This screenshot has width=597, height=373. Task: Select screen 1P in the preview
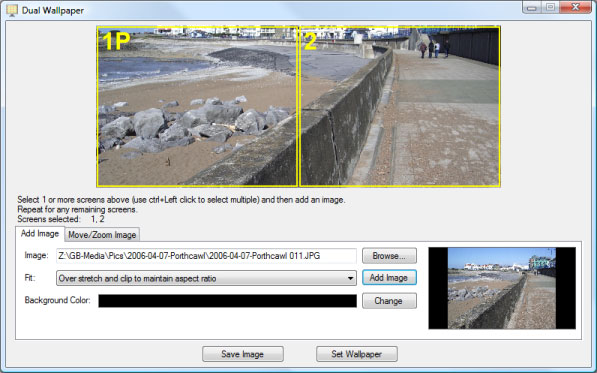click(197, 107)
